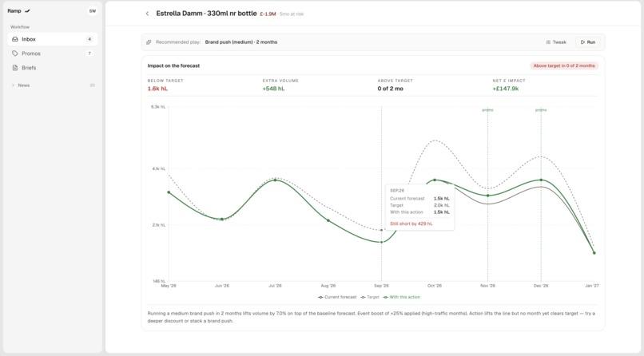Open the Promos menu item
Image resolution: width=644 pixels, height=356 pixels.
[53, 53]
